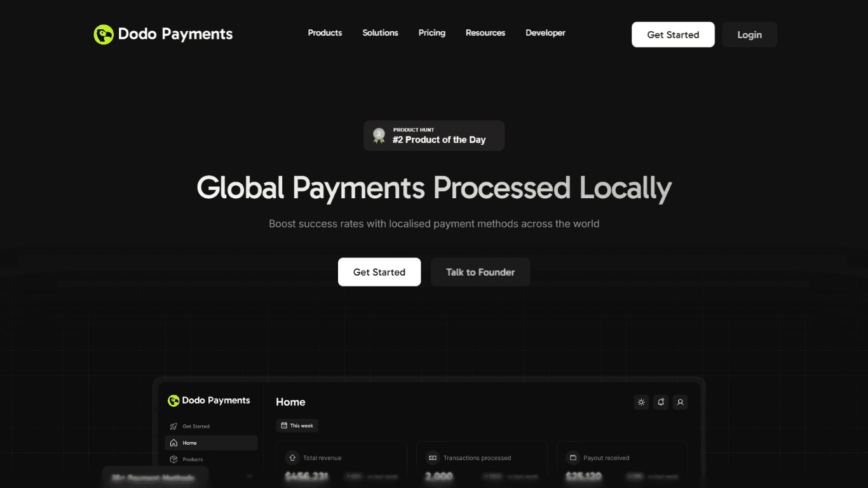Open notifications bell in dashboard preview

661,402
